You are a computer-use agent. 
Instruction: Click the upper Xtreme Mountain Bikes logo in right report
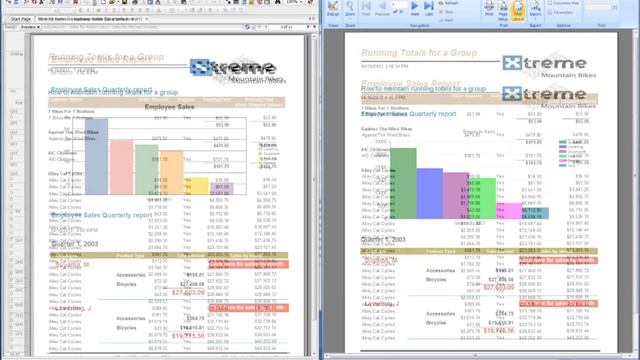point(549,67)
